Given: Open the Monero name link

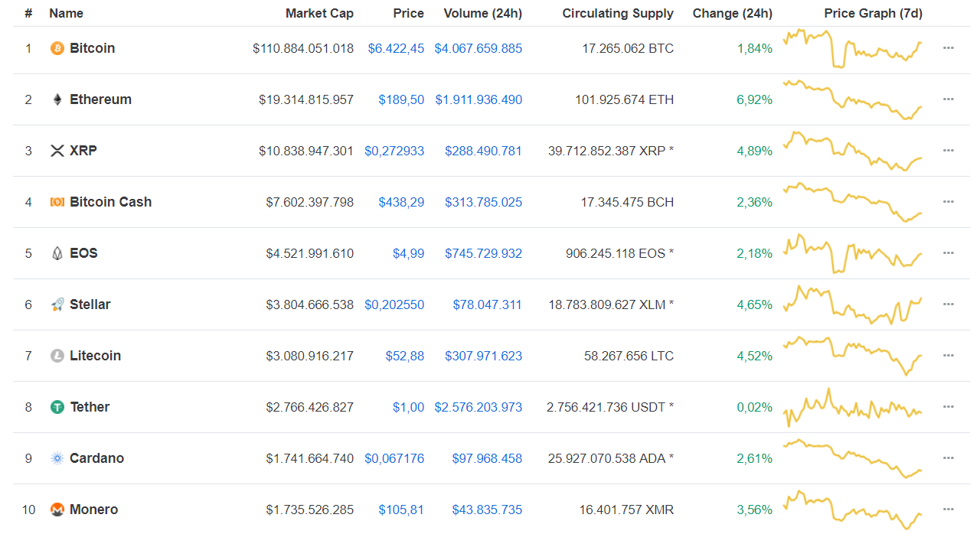Looking at the screenshot, I should [93, 510].
